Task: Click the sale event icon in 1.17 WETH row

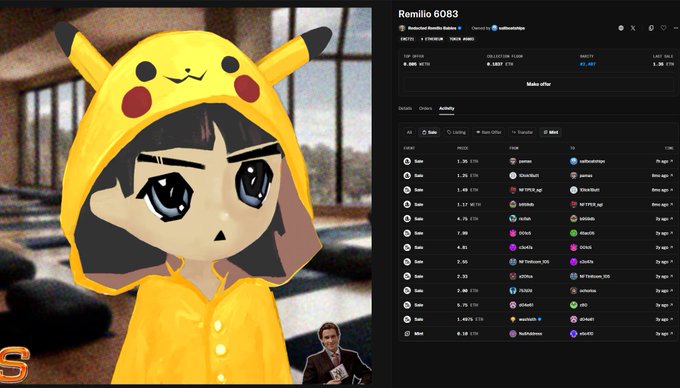Action: (407, 204)
